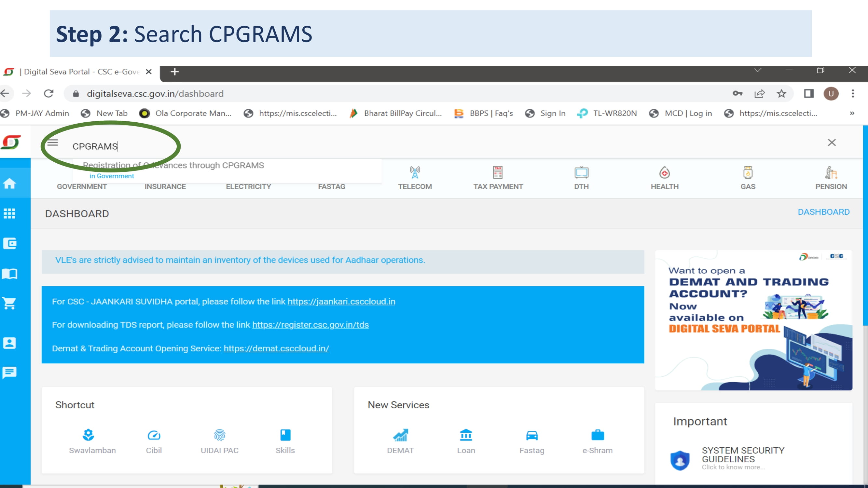Image resolution: width=868 pixels, height=488 pixels.
Task: Select the GAS service category
Action: click(x=748, y=178)
